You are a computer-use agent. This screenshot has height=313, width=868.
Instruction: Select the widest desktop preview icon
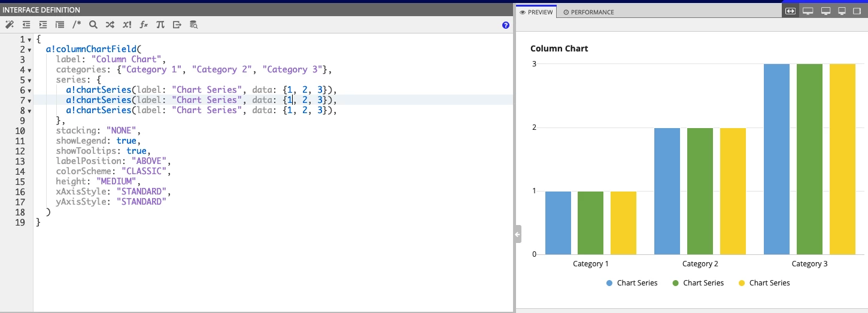click(x=808, y=11)
